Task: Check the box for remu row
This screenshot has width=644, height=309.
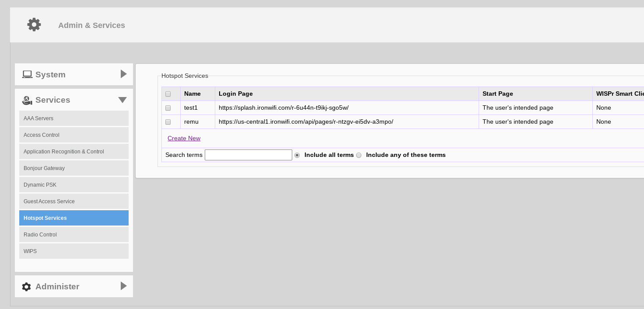Action: pyautogui.click(x=168, y=122)
